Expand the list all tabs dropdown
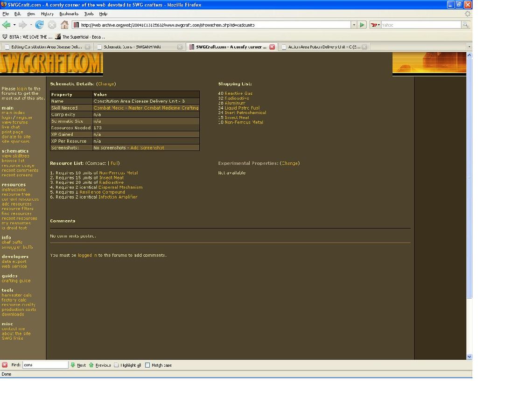Viewport: 525px width, 420px height. pyautogui.click(x=469, y=47)
